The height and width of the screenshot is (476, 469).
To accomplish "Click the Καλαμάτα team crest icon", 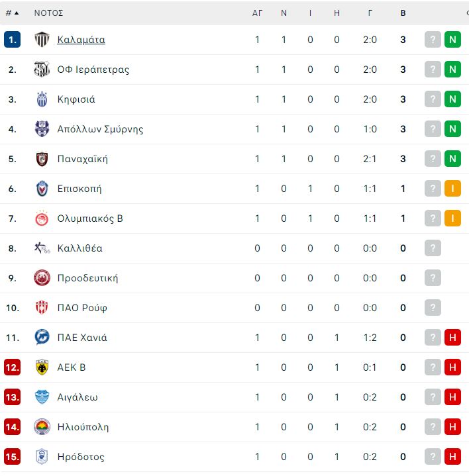I will [x=42, y=40].
